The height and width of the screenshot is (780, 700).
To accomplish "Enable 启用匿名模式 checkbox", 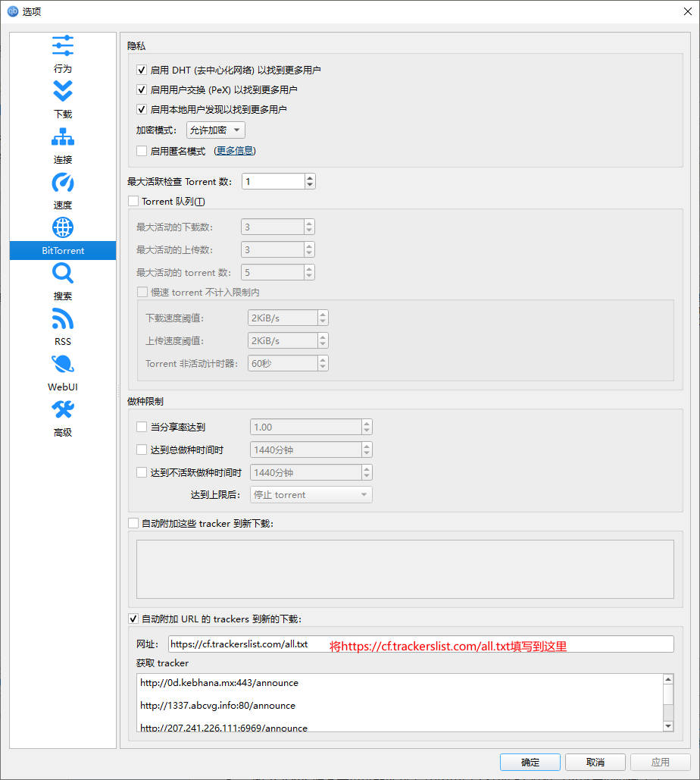I will [x=141, y=151].
